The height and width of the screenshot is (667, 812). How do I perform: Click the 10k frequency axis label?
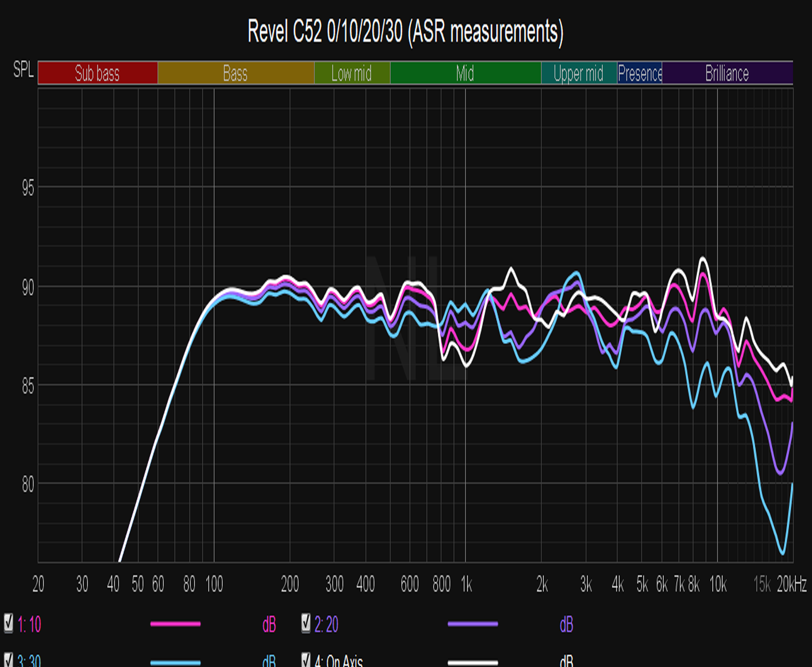click(718, 585)
